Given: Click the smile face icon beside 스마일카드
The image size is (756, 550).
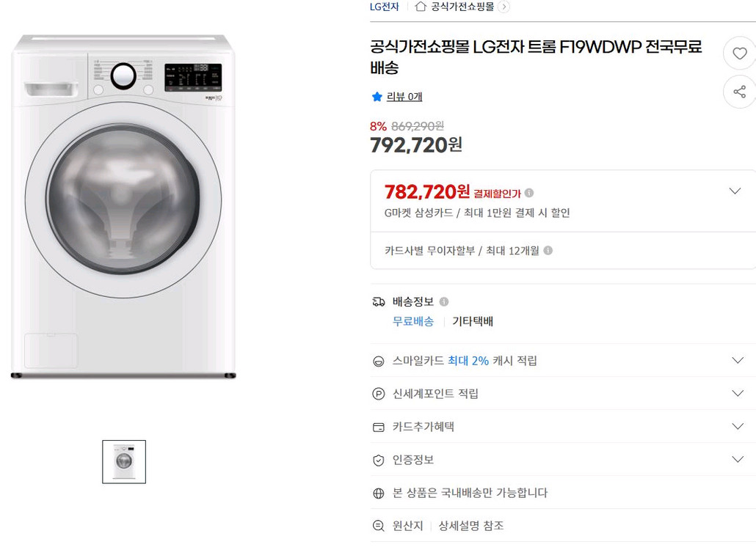Looking at the screenshot, I should point(377,360).
